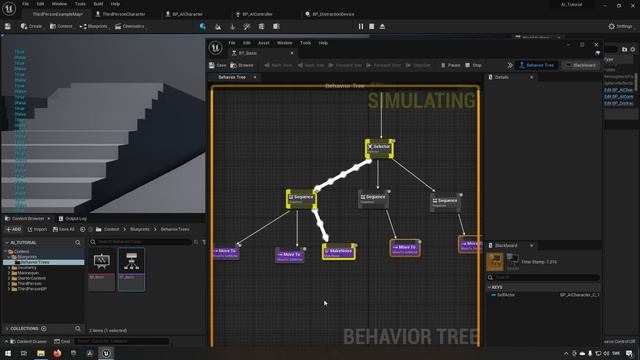Open Settings in the main toolbar
The width and height of the screenshot is (640, 360).
[x=620, y=27]
